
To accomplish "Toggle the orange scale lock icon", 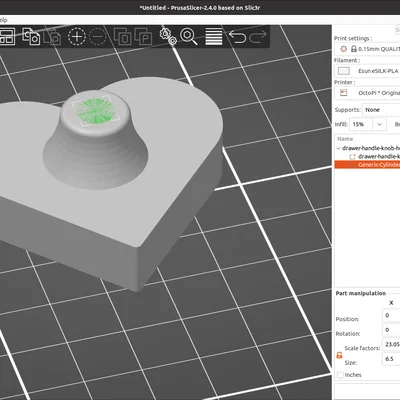I will pyautogui.click(x=339, y=355).
